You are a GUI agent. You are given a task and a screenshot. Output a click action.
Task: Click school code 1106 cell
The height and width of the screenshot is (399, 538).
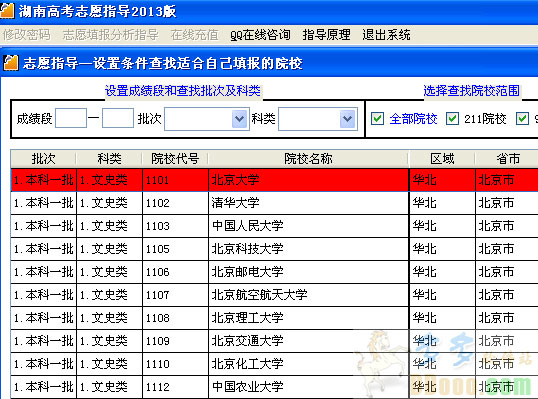pyautogui.click(x=175, y=272)
